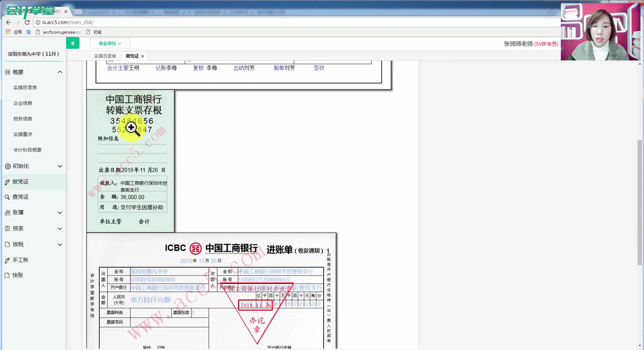Click the 出纳刘芳 text

click(x=244, y=68)
